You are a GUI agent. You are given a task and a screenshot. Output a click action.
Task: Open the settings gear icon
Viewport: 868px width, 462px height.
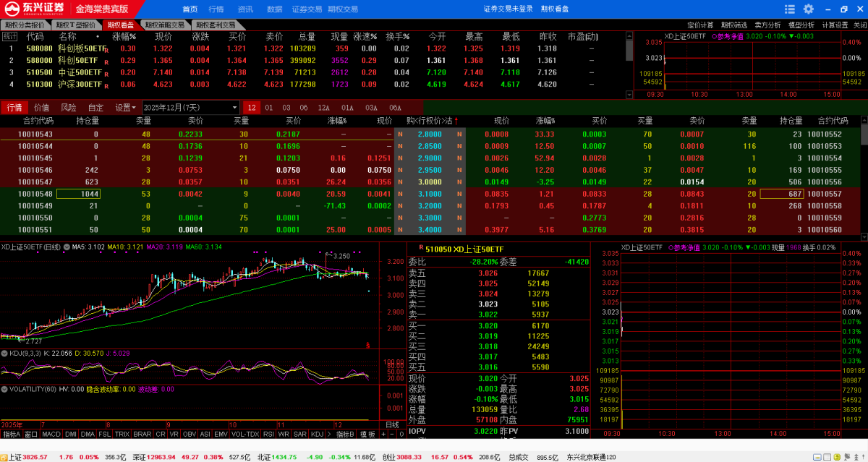tap(808, 9)
